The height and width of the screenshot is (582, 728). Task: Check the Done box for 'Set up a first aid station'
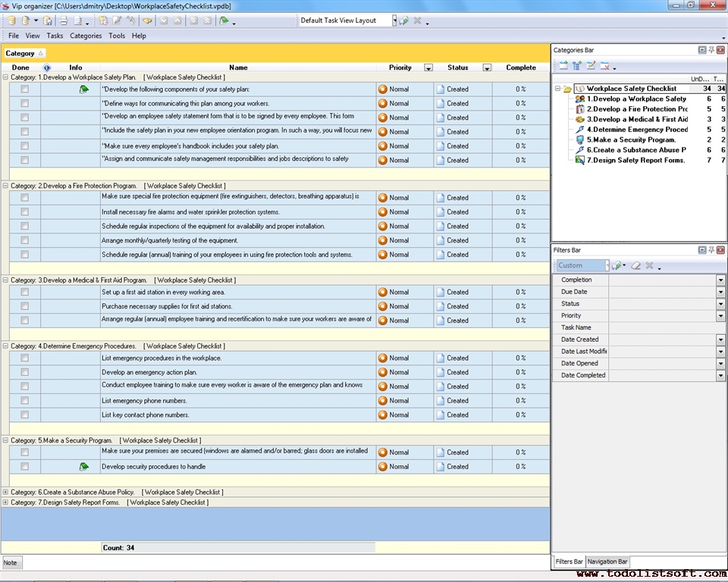(x=23, y=292)
